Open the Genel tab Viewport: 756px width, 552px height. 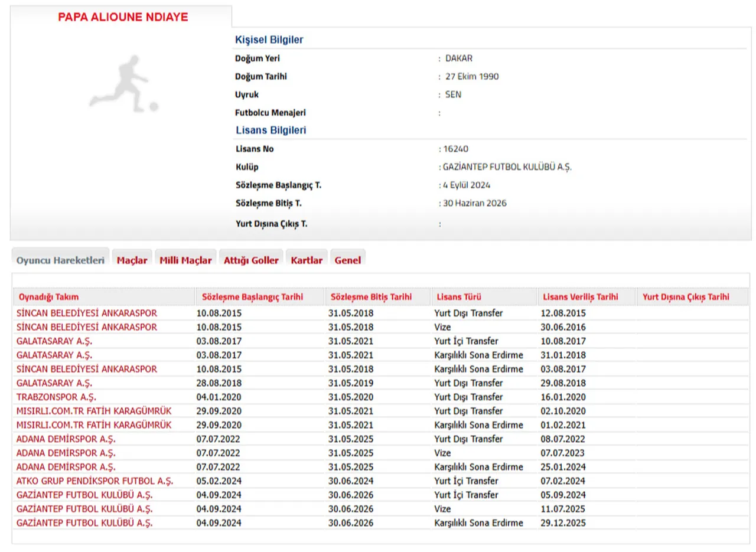[348, 260]
